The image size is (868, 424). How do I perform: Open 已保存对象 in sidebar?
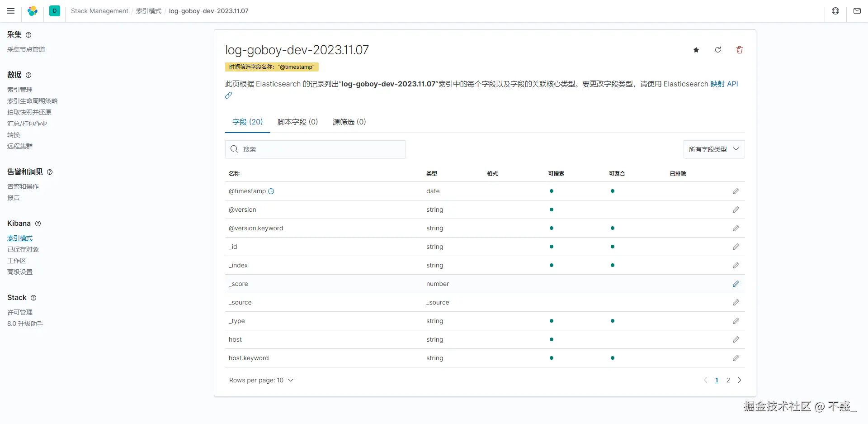click(x=23, y=249)
